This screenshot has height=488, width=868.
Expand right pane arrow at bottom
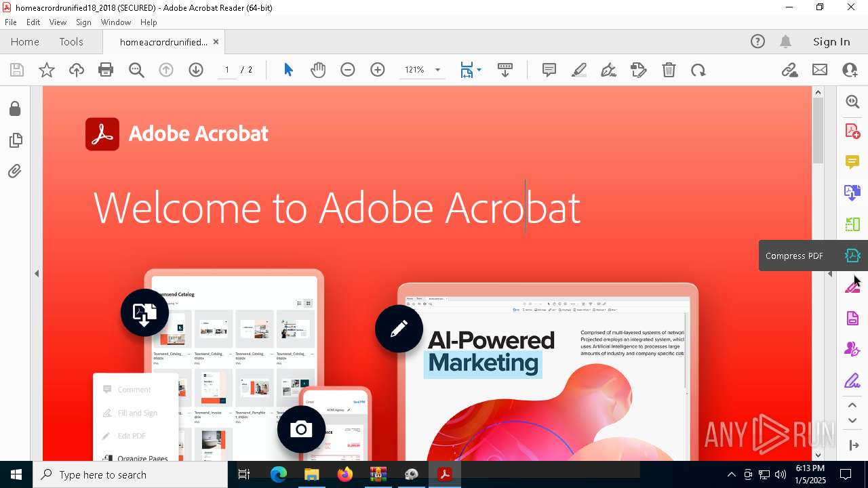pyautogui.click(x=854, y=445)
